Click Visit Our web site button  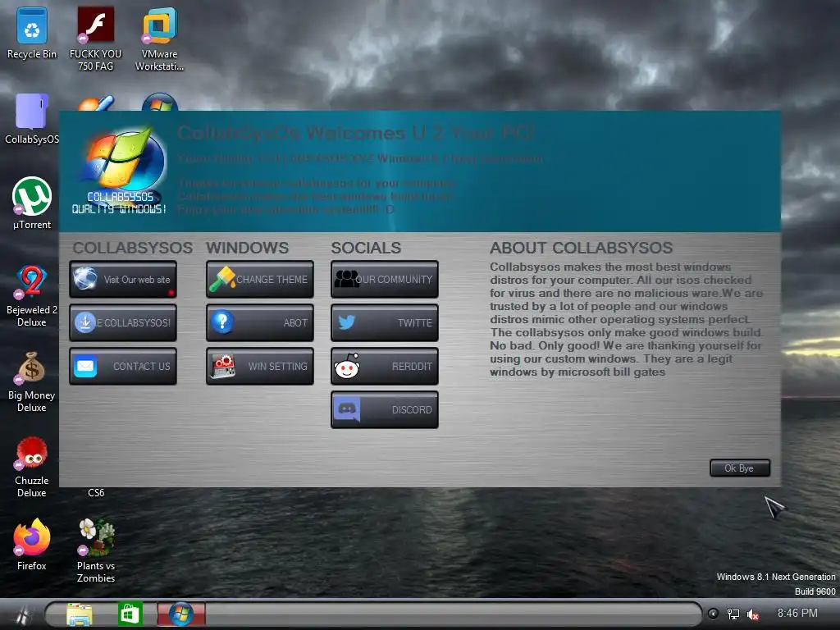click(123, 279)
